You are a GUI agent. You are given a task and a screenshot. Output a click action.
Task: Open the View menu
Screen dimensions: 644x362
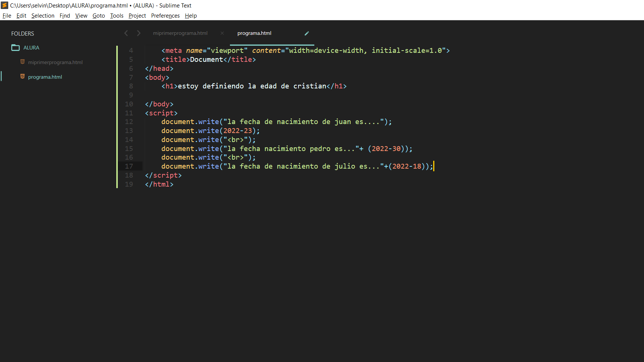pos(81,16)
